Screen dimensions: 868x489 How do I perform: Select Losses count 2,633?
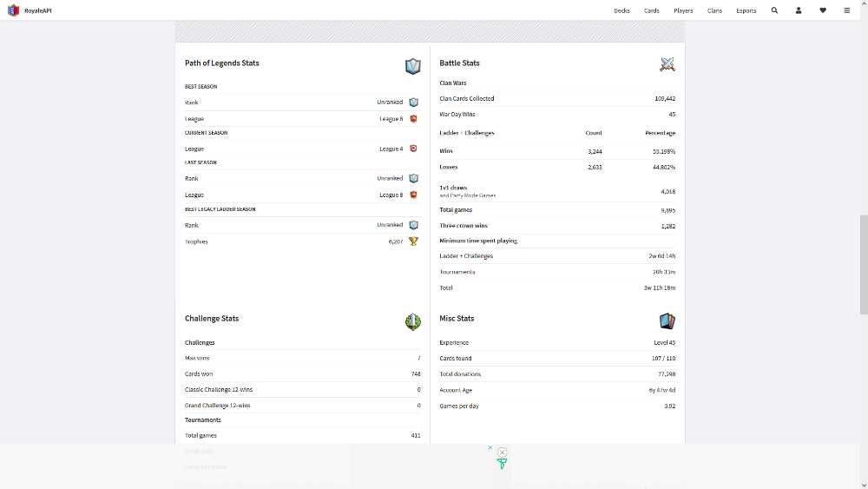pos(595,168)
